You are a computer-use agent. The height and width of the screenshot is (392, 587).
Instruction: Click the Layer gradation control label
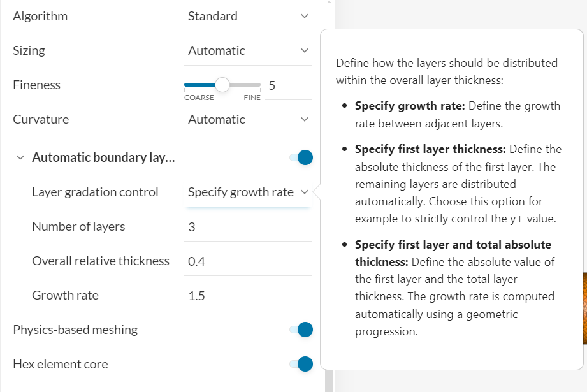click(95, 192)
